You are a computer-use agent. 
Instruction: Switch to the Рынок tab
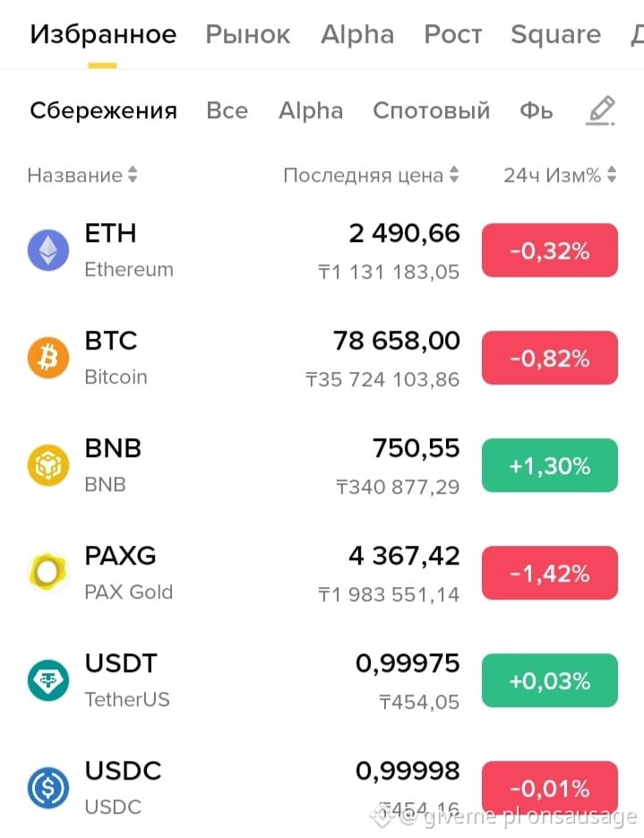[x=248, y=34]
